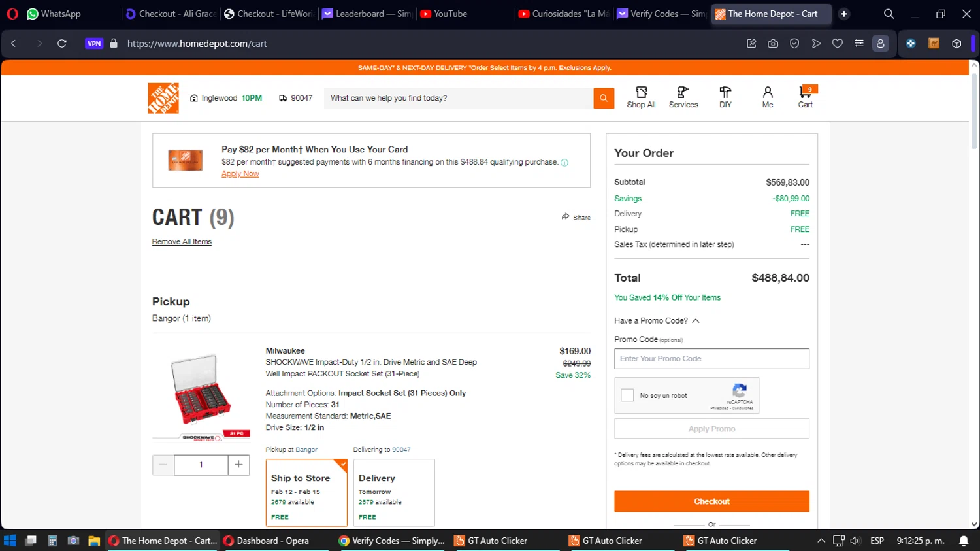Open the Shop All menu
Screen dimensions: 980x551
pyautogui.click(x=641, y=97)
